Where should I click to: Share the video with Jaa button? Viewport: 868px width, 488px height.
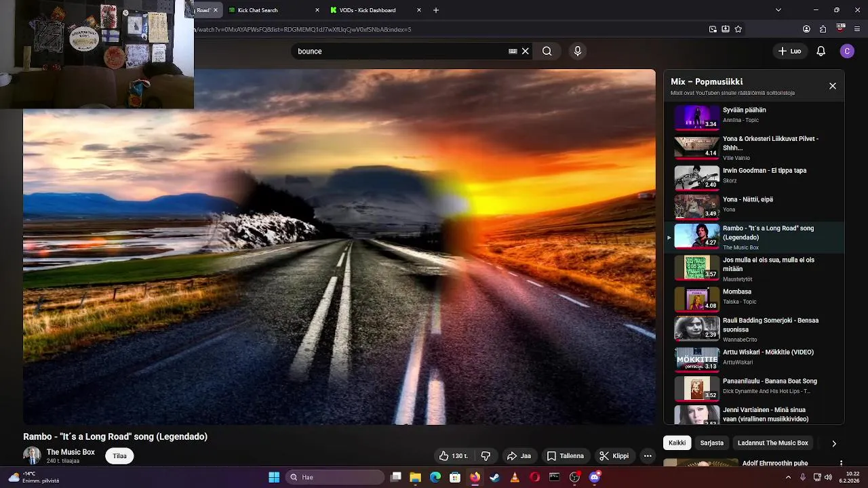pyautogui.click(x=519, y=456)
